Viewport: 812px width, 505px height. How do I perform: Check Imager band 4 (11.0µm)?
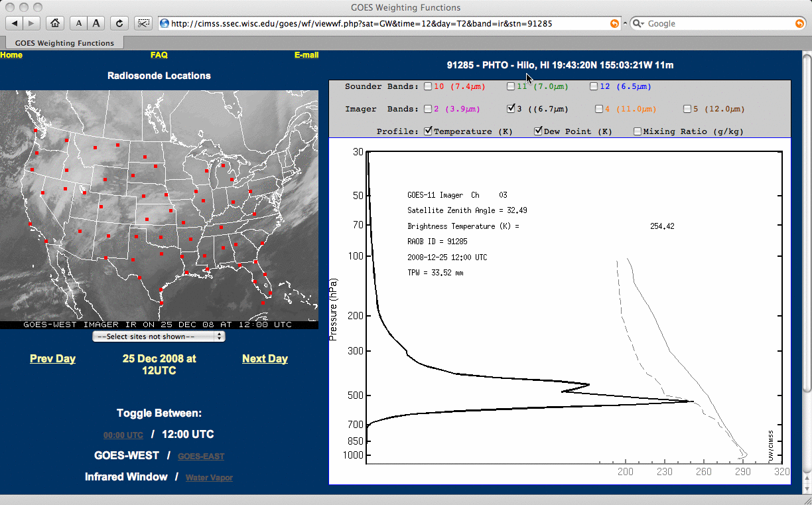(599, 109)
